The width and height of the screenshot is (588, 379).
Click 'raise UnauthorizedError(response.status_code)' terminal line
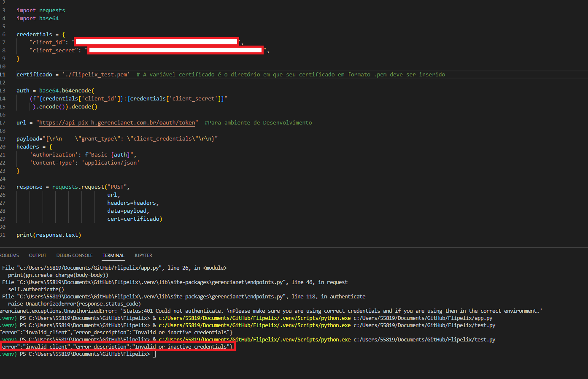74,304
